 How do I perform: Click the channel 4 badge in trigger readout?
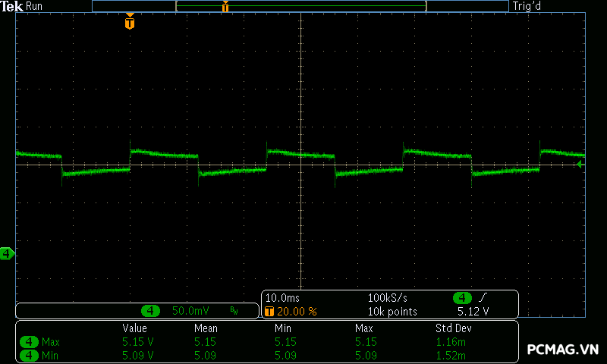(461, 298)
